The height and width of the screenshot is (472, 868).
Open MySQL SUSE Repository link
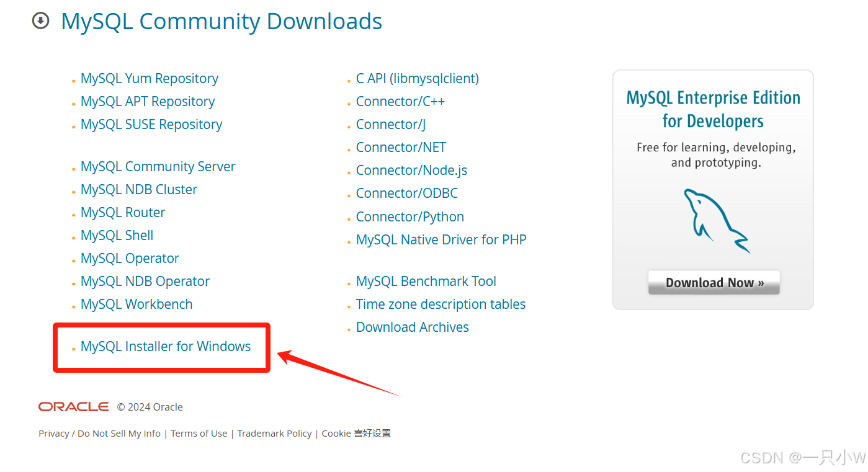[151, 125]
